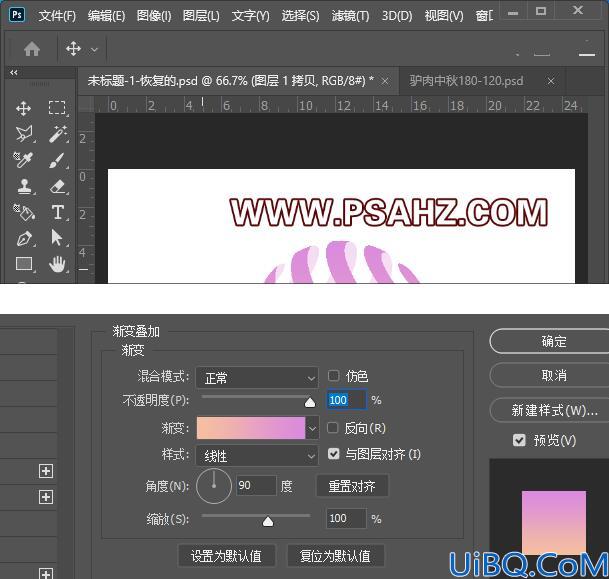Image resolution: width=609 pixels, height=579 pixels.
Task: Select the Rectangle shape tool
Action: [24, 263]
